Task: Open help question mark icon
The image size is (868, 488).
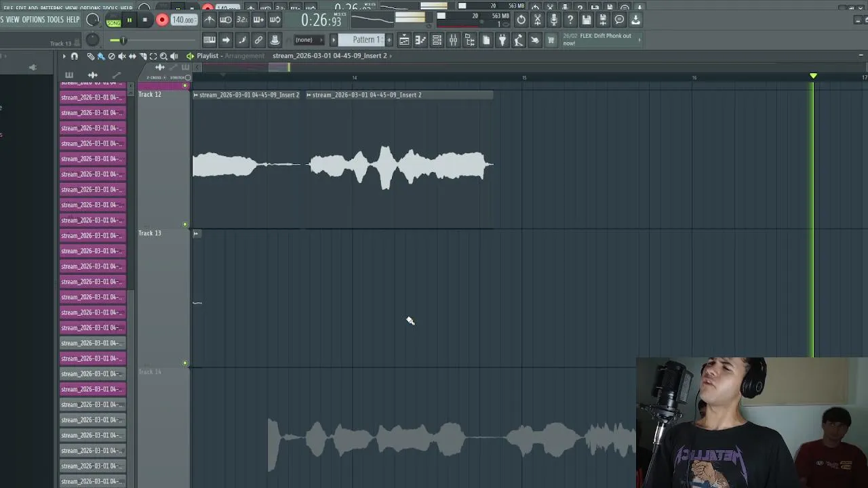Action: tap(570, 20)
